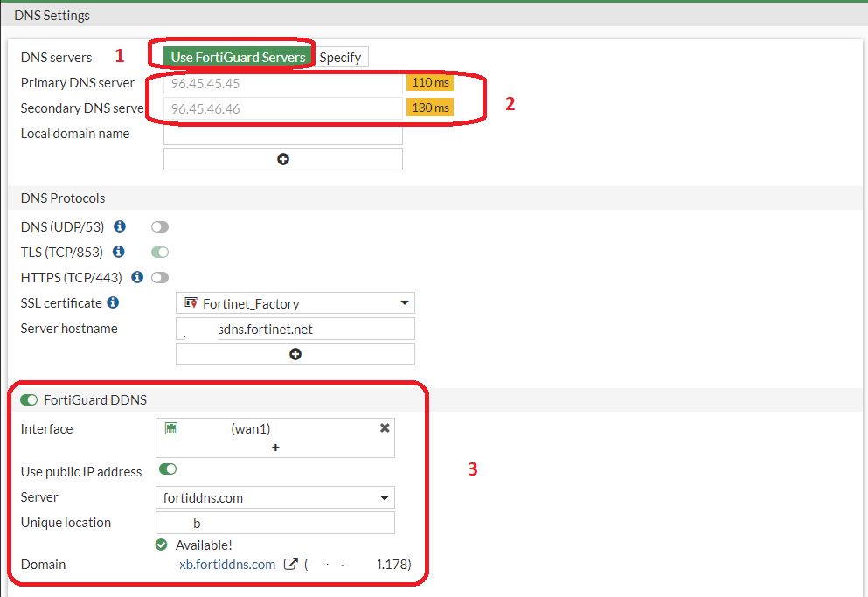Click the Unique location field
The height and width of the screenshot is (597, 868).
(275, 523)
